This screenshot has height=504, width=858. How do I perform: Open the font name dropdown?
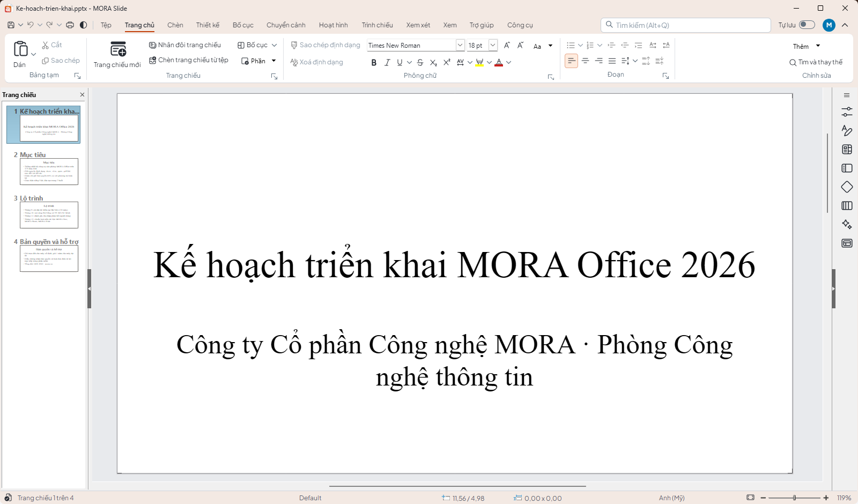coord(460,46)
